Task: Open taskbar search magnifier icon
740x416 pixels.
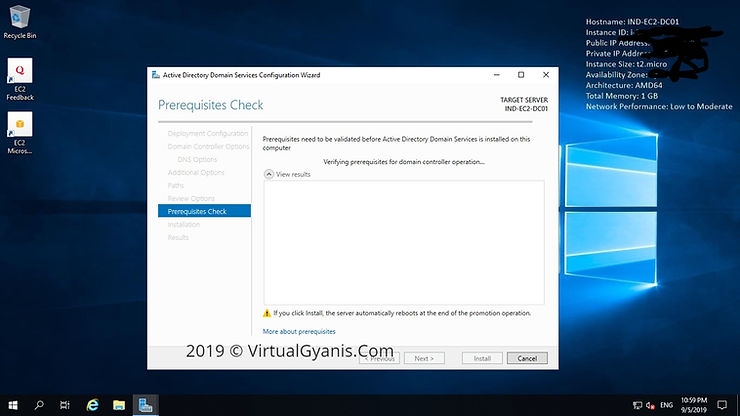Action: tap(40, 405)
